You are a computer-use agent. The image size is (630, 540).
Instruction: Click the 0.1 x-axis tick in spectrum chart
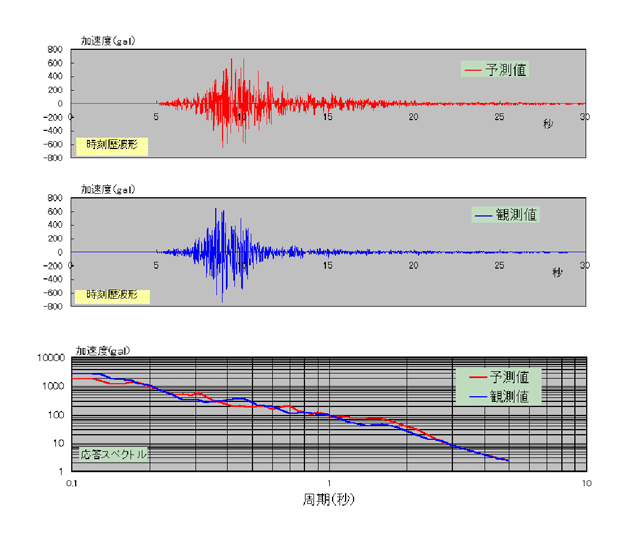[x=71, y=481]
